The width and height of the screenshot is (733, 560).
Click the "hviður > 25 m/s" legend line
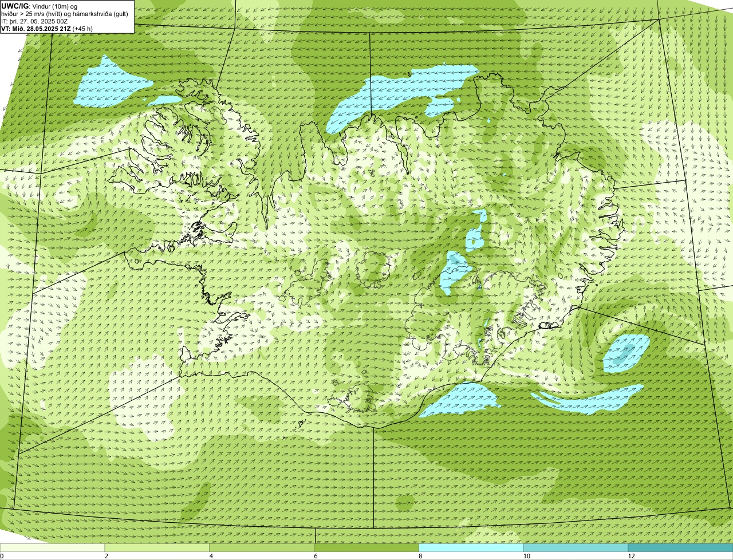click(x=65, y=14)
